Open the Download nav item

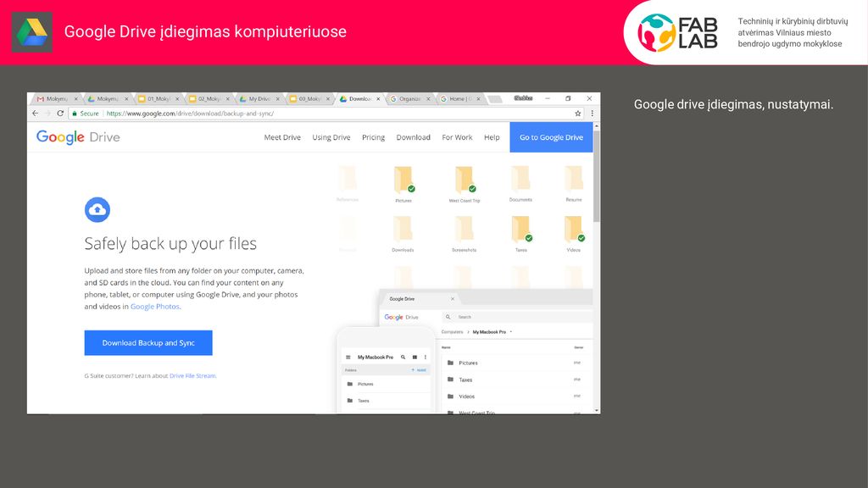(x=413, y=137)
